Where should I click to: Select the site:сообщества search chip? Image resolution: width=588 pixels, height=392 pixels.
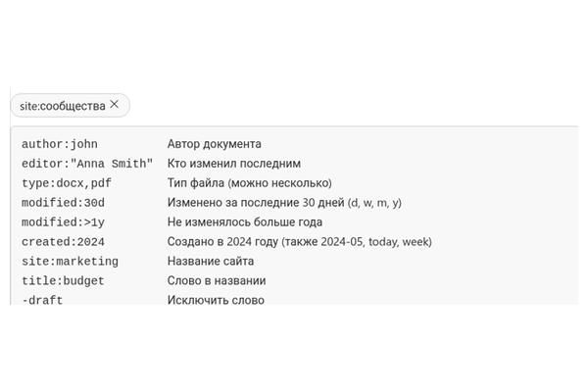point(70,106)
